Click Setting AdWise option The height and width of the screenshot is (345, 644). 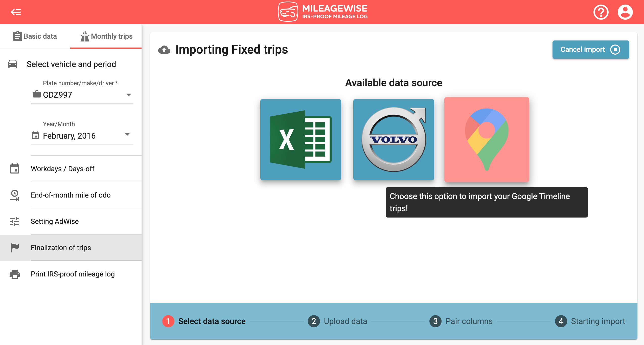pos(55,221)
